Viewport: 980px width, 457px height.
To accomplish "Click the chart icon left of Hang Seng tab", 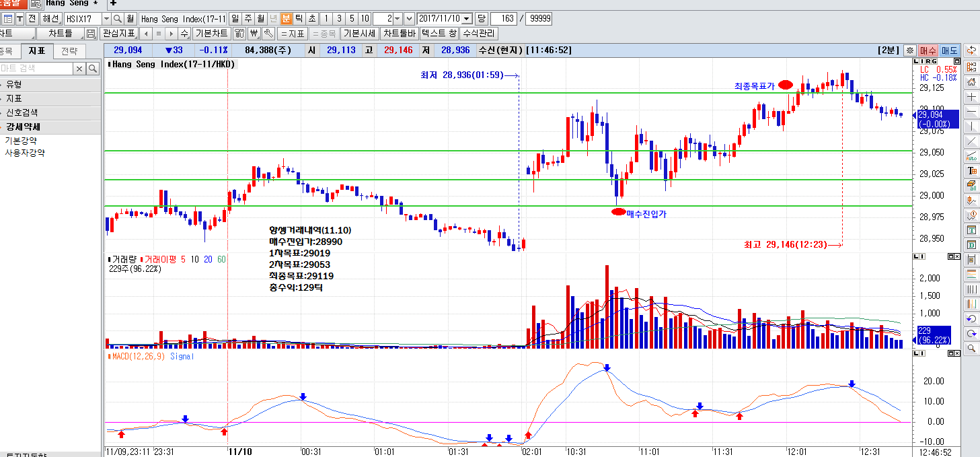I will click(35, 3).
